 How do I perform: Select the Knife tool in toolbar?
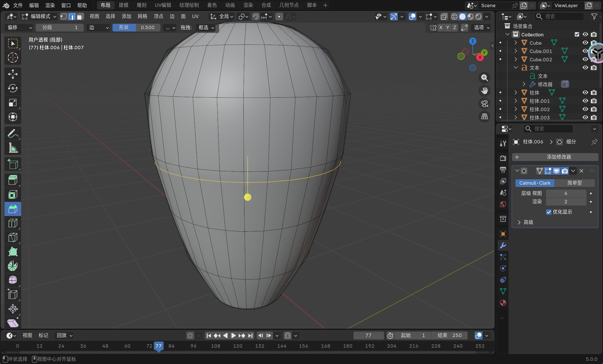pos(13,237)
